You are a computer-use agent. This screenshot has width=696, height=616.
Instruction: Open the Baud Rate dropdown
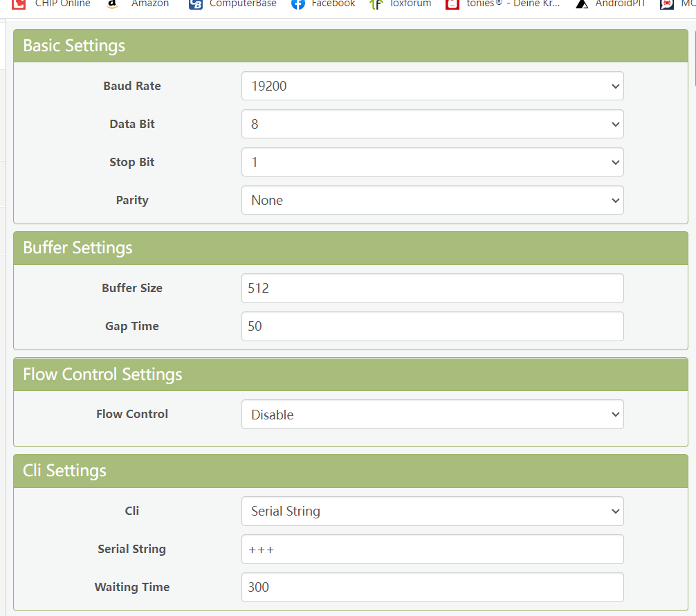click(x=432, y=86)
